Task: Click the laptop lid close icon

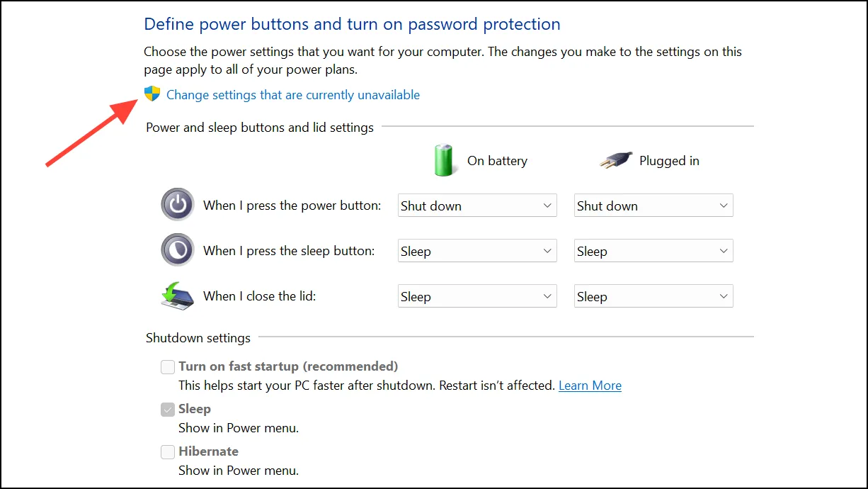Action: pos(177,296)
